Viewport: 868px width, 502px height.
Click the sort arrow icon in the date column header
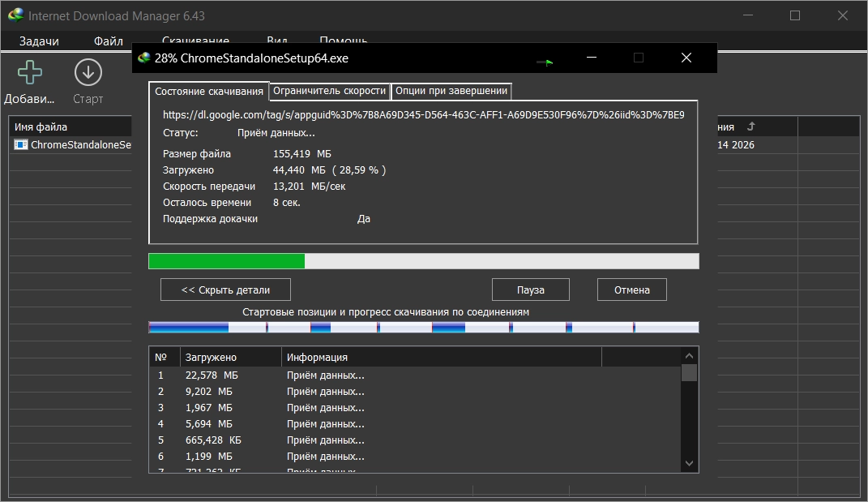click(x=750, y=127)
